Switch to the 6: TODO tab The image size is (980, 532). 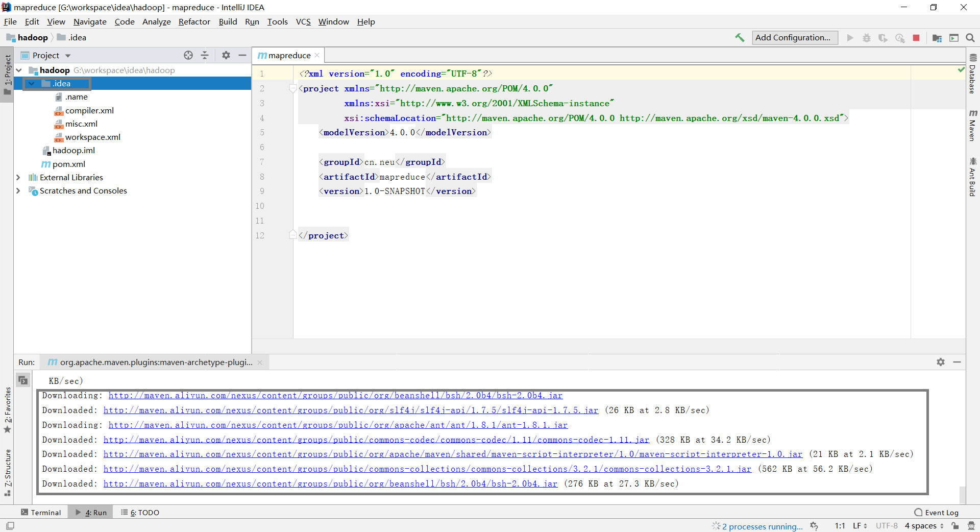pos(140,513)
